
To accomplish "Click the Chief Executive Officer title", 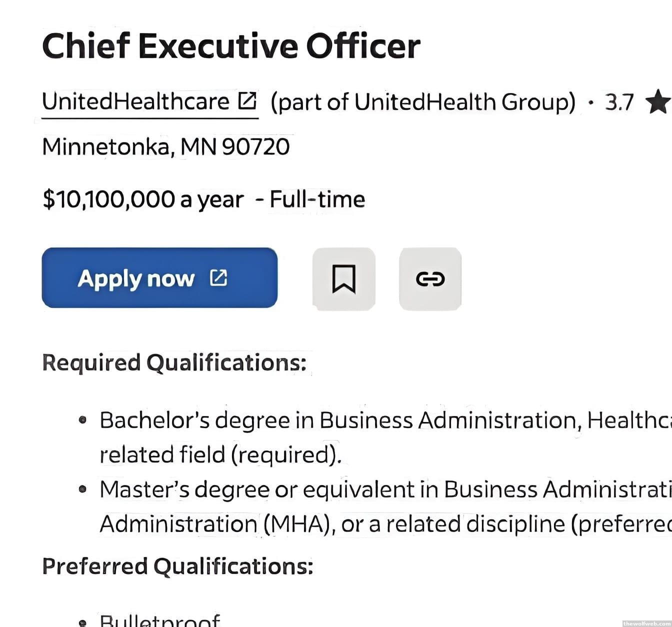I will click(x=231, y=46).
